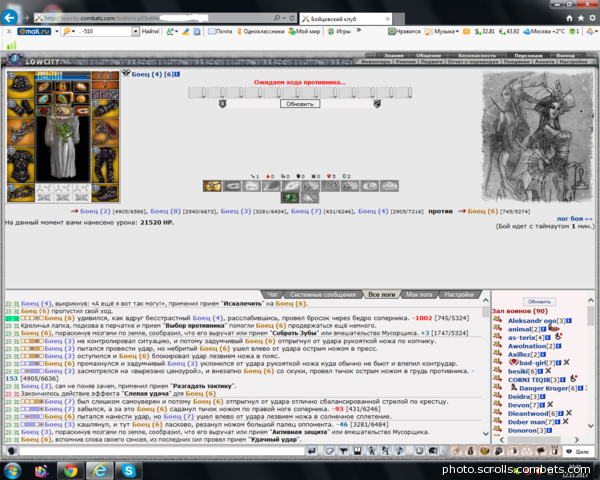Click the active golden combat skill icon
Viewport: 600px width, 480px height.
[x=212, y=186]
